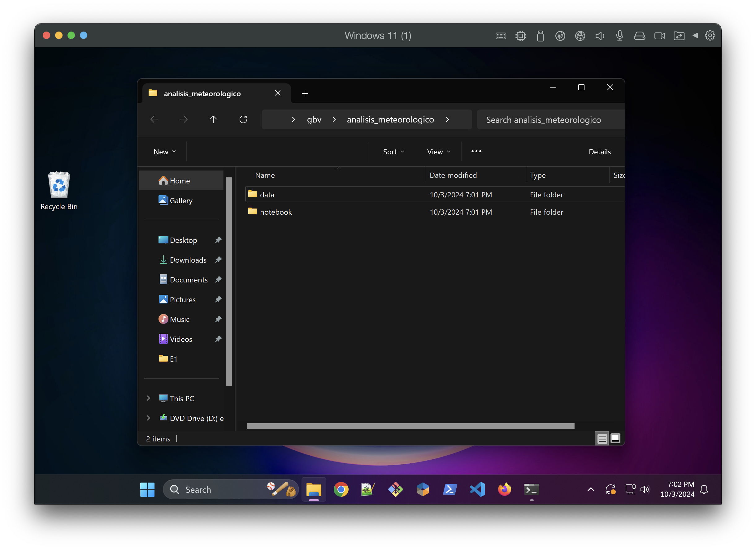Open Visual Studio Code from taskbar
This screenshot has height=550, width=756.
tap(477, 489)
